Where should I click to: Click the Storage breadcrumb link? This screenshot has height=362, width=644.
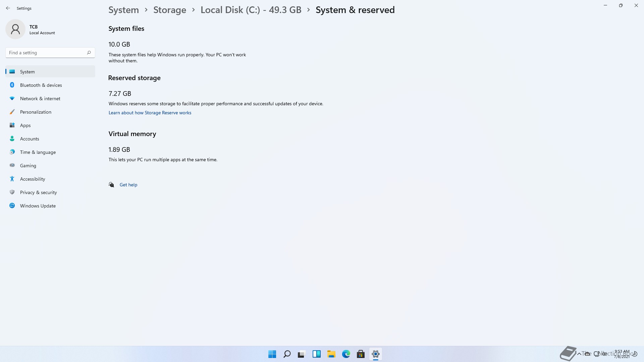coord(170,10)
